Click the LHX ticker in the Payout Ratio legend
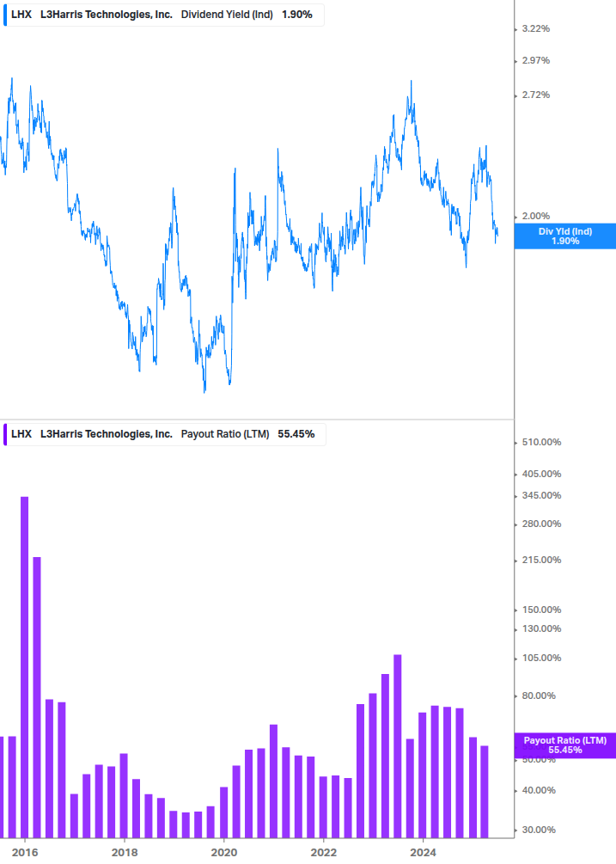Viewport: 616px width, 864px height. click(21, 434)
